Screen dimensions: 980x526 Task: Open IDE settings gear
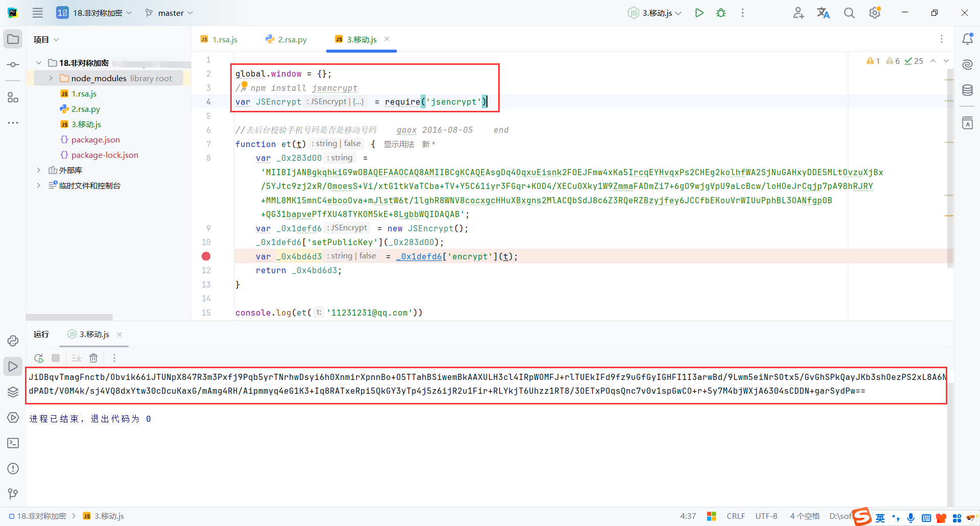(x=875, y=13)
